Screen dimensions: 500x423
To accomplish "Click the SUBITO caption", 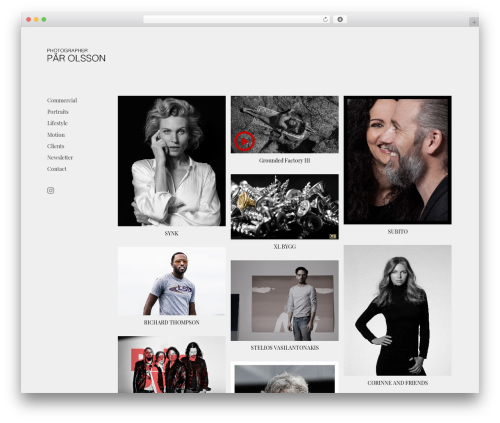I will (x=398, y=231).
